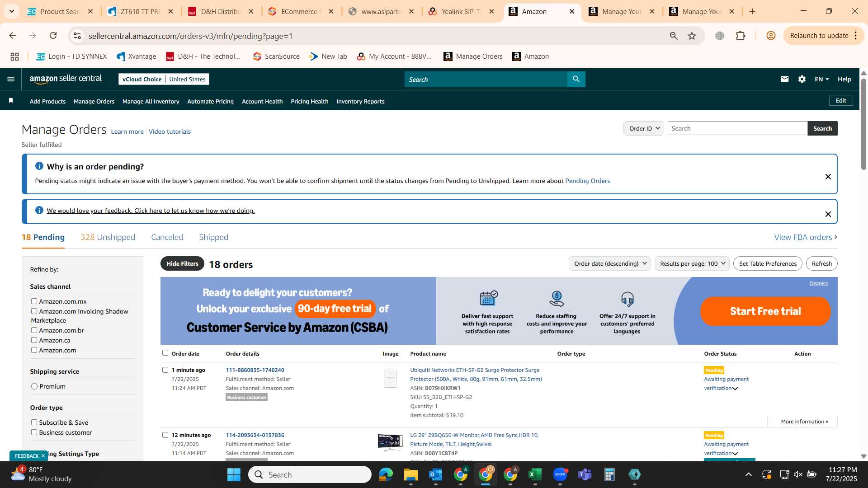This screenshot has height=488, width=868.
Task: Open the tab search dropdown arrow
Action: coord(11,11)
